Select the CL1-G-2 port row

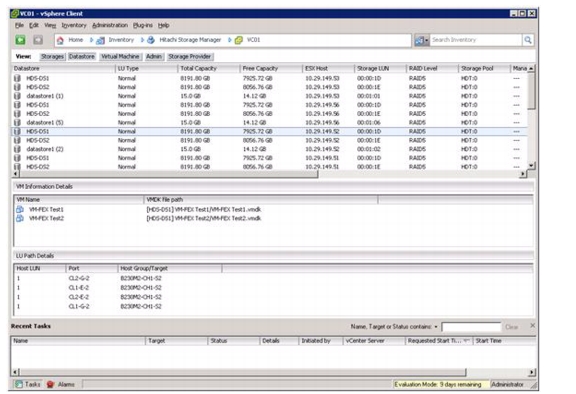point(273,306)
